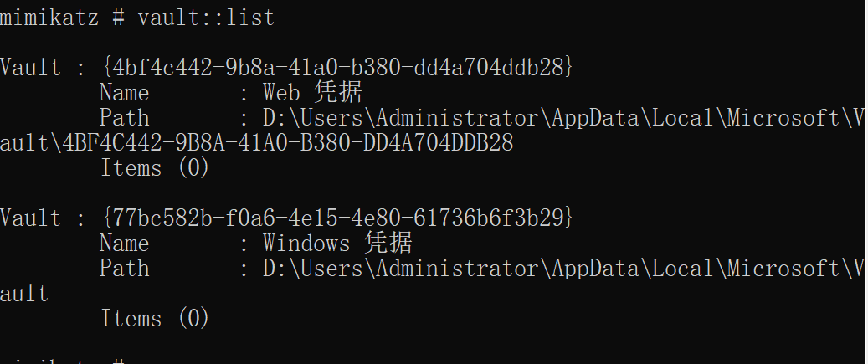The width and height of the screenshot is (868, 364).
Task: Select the second Vault GUID 77bc582b
Action: tap(338, 218)
